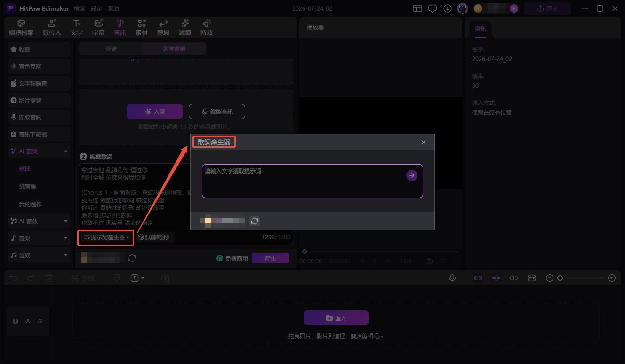The image size is (625, 364).
Task: Switch to the 基礎 tab
Action: (111, 48)
